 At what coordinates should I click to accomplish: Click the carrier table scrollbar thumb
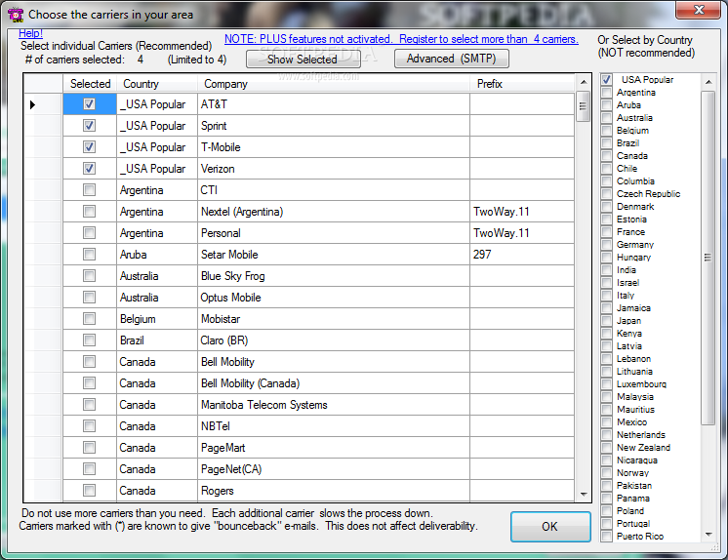coord(584,106)
